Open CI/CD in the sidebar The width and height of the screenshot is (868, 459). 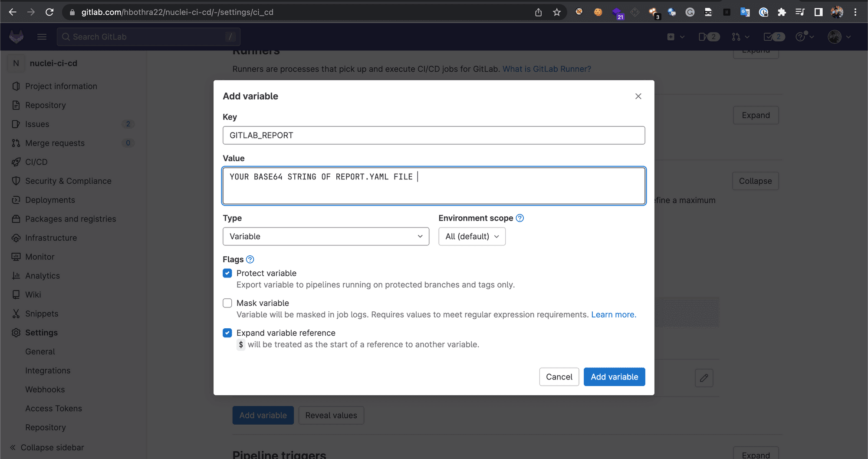pyautogui.click(x=36, y=162)
